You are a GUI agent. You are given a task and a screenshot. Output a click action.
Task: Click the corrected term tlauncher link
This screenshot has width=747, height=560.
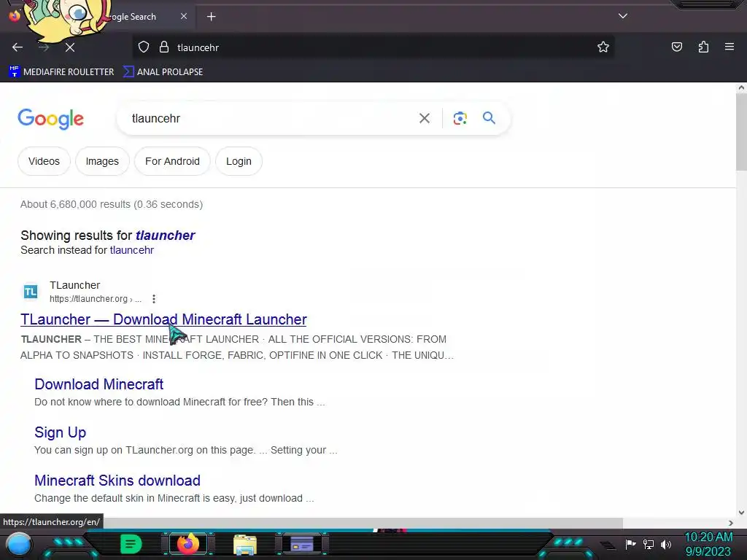[x=166, y=236]
